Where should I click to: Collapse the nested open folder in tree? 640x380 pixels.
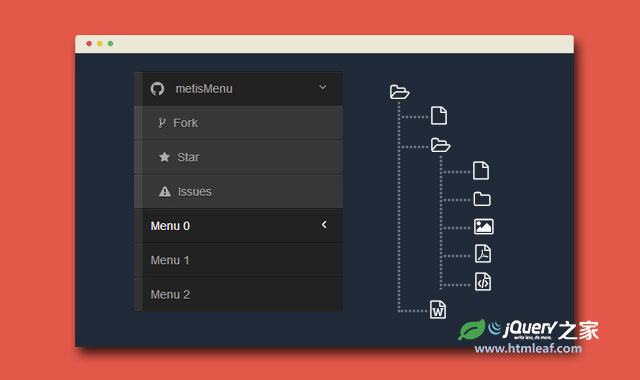(x=440, y=145)
